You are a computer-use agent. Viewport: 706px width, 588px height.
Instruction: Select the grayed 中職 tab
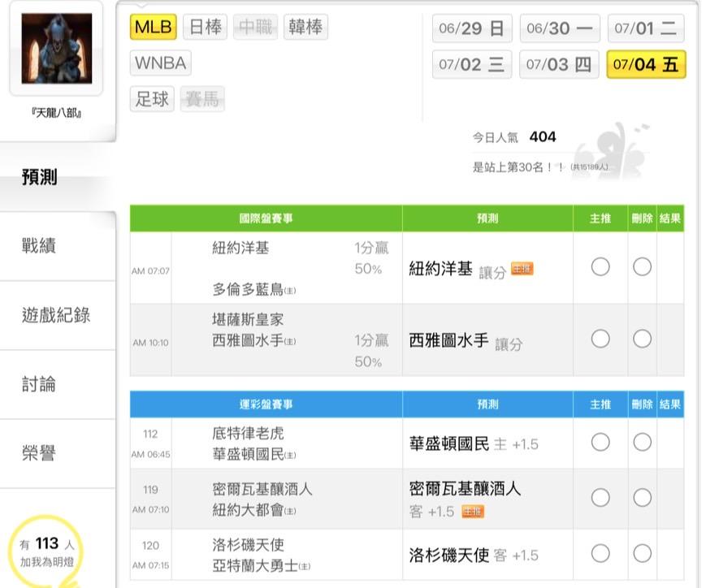coord(255,27)
